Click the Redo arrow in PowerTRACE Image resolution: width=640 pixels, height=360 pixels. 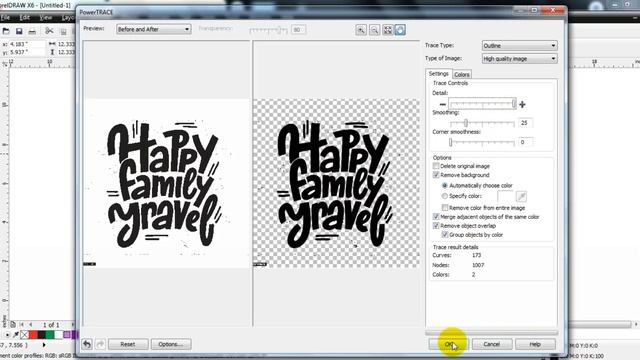[100, 344]
